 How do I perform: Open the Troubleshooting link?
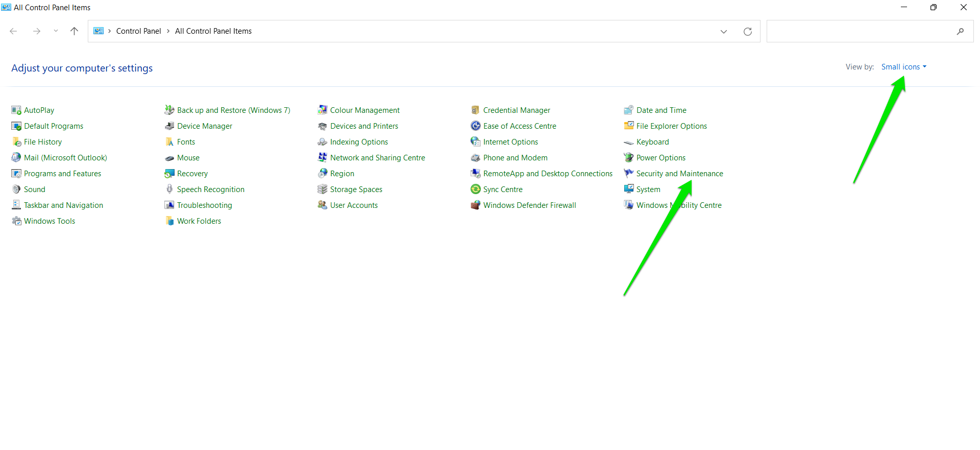pos(204,205)
